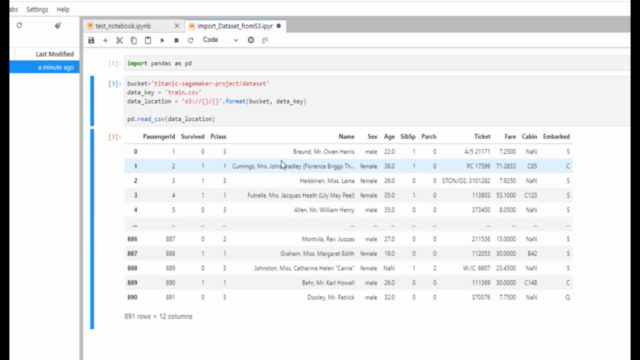Click the SibSp column header
Screen dimensions: 640x360
tap(408, 137)
